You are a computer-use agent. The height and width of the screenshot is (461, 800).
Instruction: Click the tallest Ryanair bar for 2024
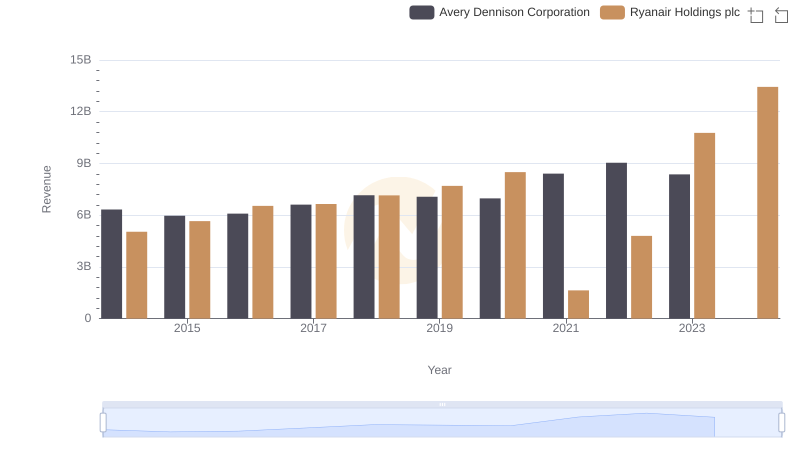pos(767,202)
